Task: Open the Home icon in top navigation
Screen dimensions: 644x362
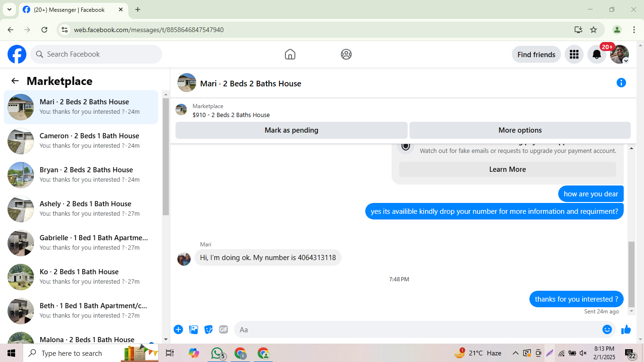Action: [290, 54]
